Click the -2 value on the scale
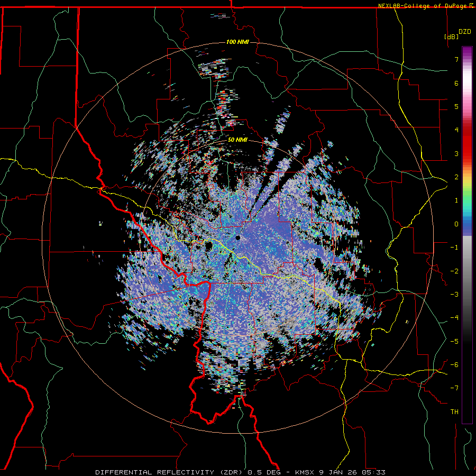The height and width of the screenshot is (476, 476). coord(454,271)
